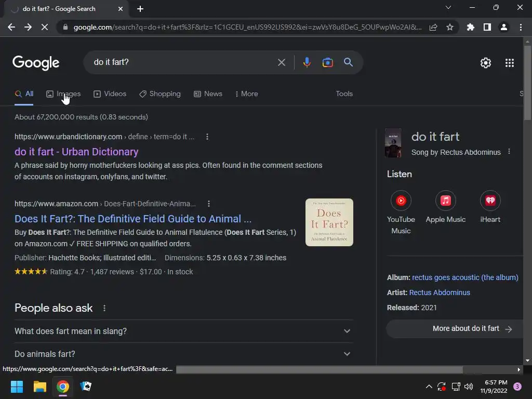The width and height of the screenshot is (532, 399).
Task: Open the song album art thumbnail
Action: click(x=393, y=143)
